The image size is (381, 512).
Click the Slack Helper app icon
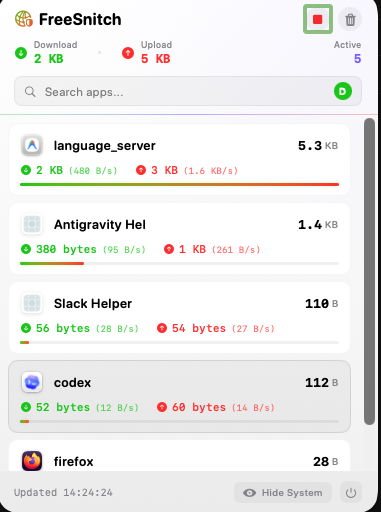coord(32,303)
